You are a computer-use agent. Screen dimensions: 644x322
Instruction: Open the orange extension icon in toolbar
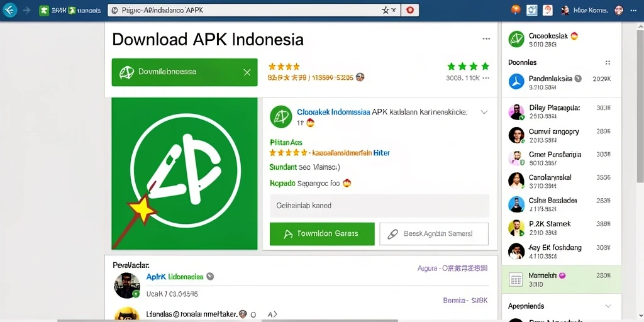click(x=516, y=10)
